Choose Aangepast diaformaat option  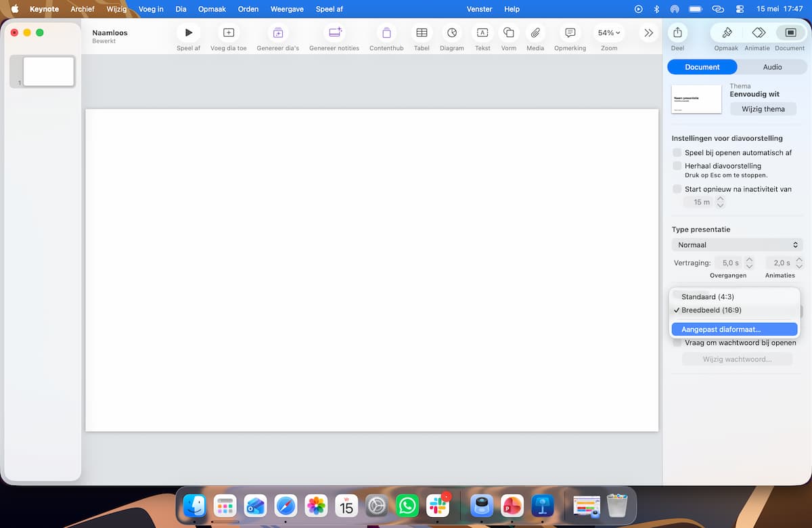(x=735, y=330)
